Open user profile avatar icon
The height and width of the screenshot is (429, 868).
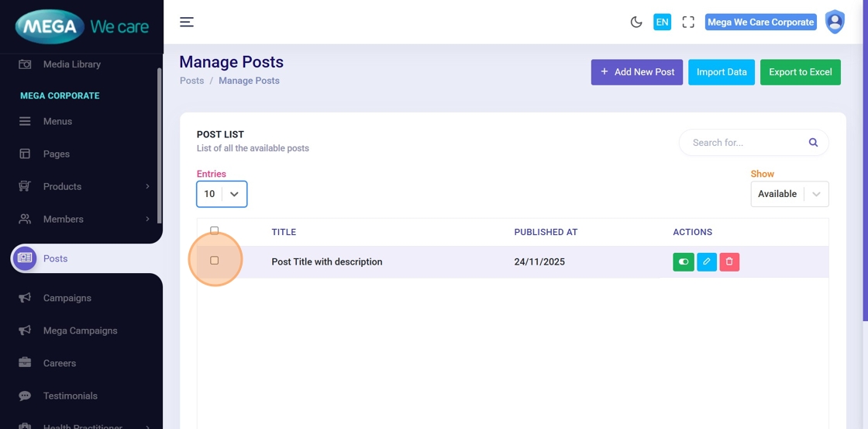click(835, 22)
